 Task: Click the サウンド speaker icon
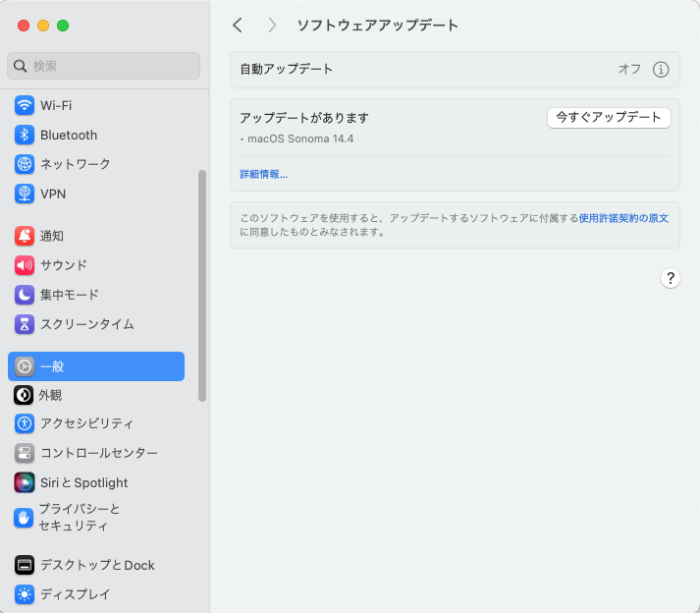pos(25,265)
